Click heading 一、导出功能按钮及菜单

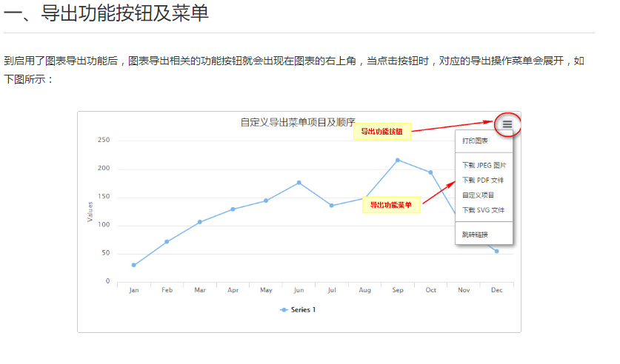(x=106, y=13)
